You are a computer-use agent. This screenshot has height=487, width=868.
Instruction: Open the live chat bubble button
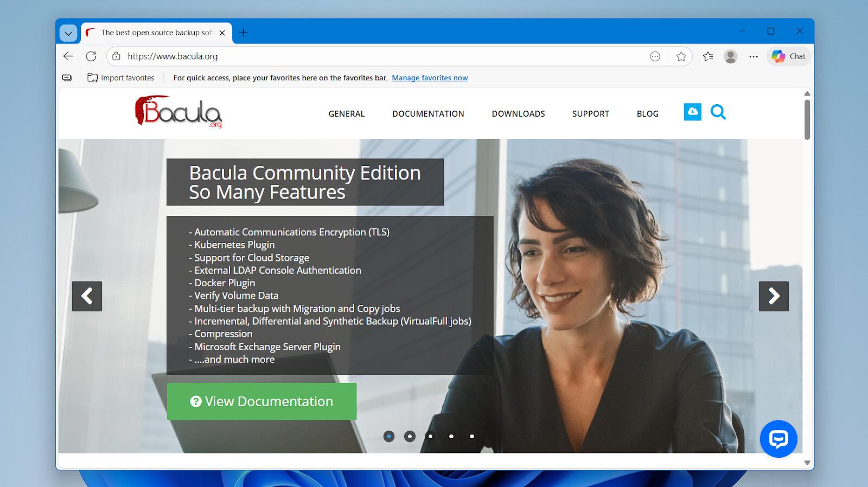[778, 439]
